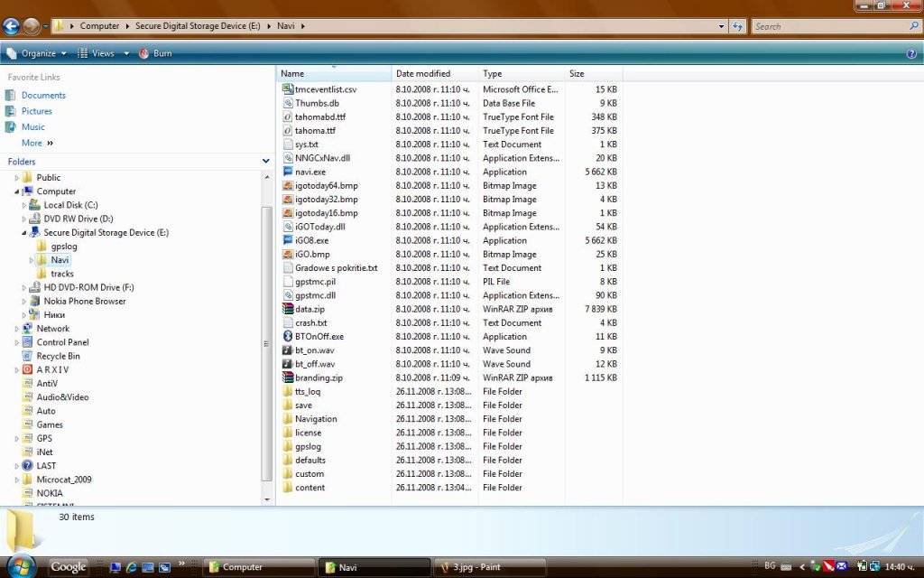Click in the Search input box
This screenshot has height=578, width=924.
click(x=828, y=26)
